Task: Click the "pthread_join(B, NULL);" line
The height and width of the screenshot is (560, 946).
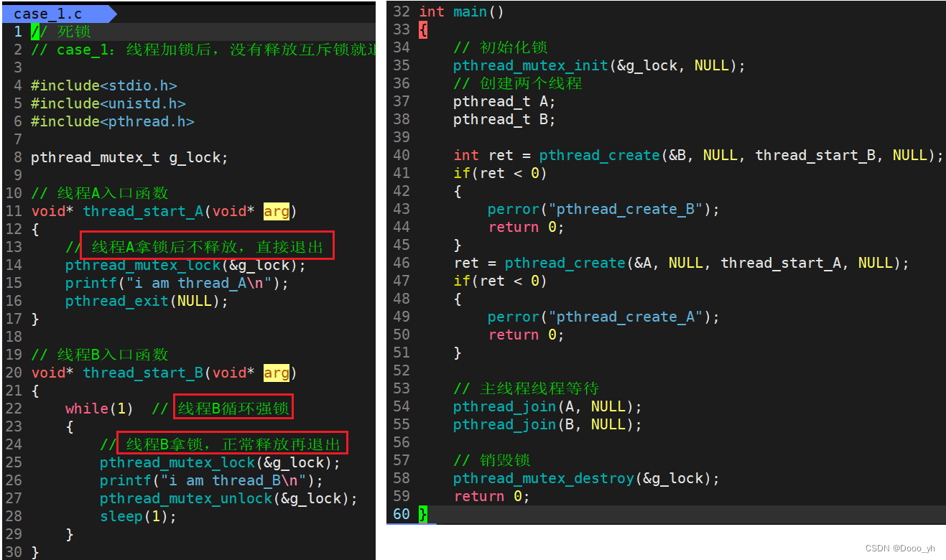Action: [x=547, y=424]
